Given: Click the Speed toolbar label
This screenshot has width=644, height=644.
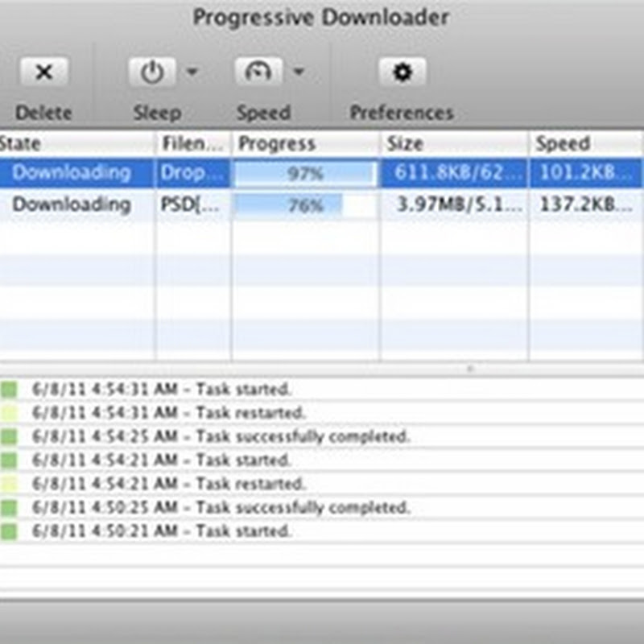Looking at the screenshot, I should (264, 113).
